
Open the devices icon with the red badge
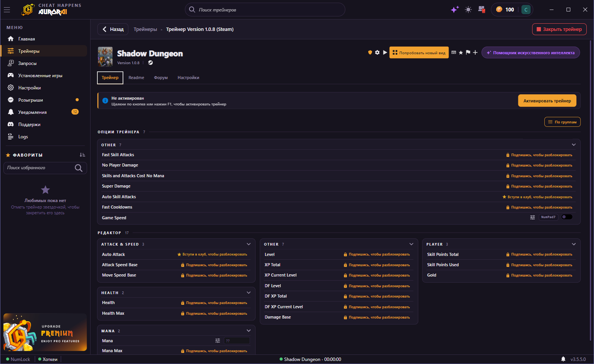pyautogui.click(x=481, y=10)
